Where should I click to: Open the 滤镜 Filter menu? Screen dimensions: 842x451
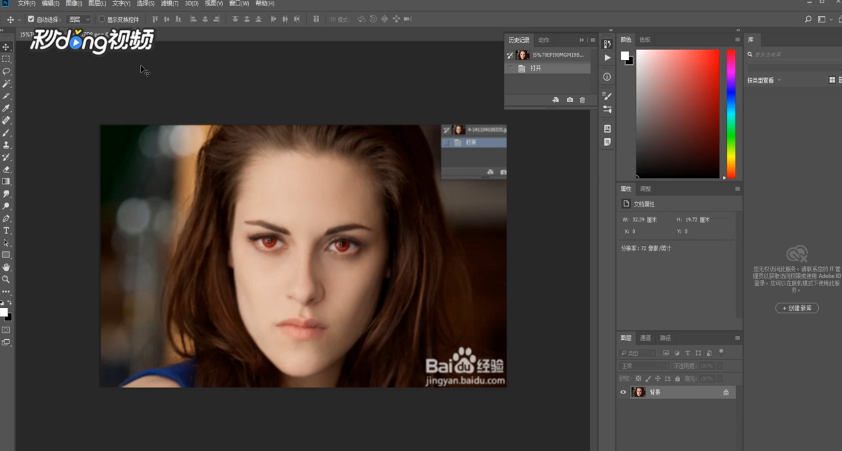pos(169,3)
